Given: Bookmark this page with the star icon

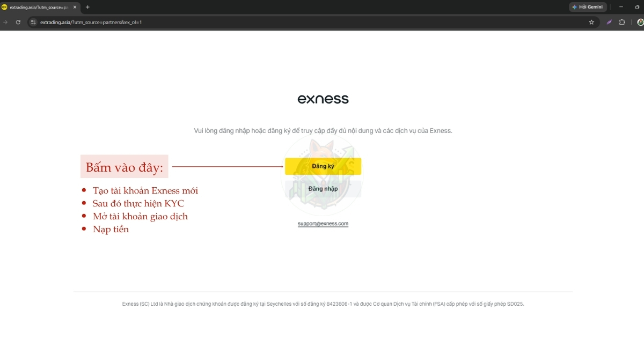Looking at the screenshot, I should pyautogui.click(x=591, y=22).
